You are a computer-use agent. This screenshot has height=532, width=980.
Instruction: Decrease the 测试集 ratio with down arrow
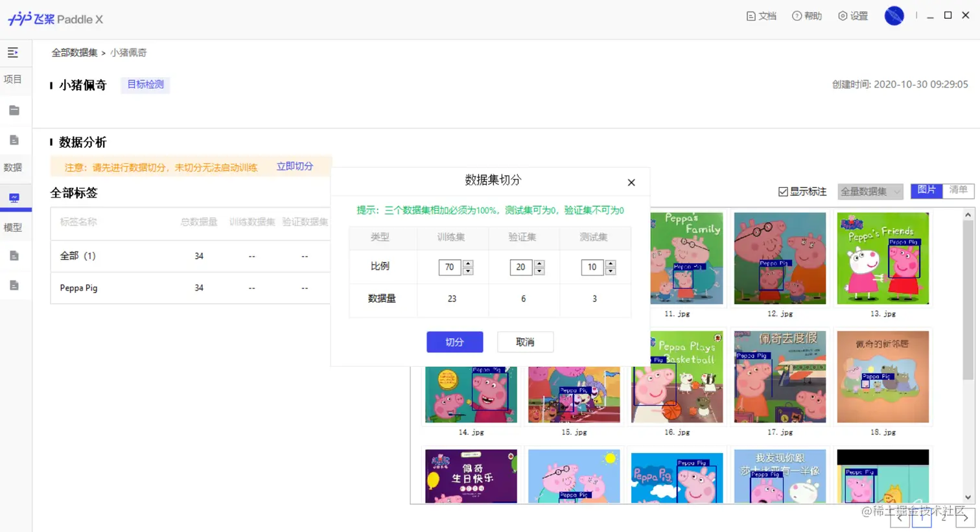point(611,271)
